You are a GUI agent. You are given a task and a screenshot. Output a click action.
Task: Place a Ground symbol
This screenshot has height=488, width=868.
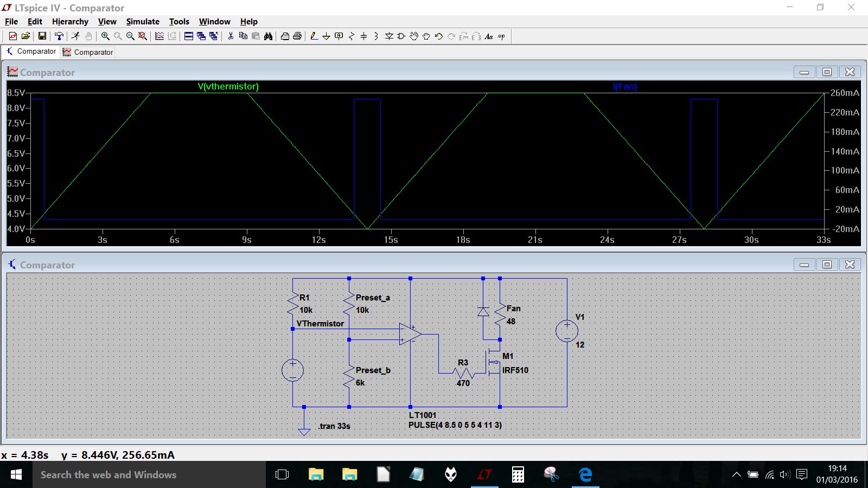[x=326, y=36]
